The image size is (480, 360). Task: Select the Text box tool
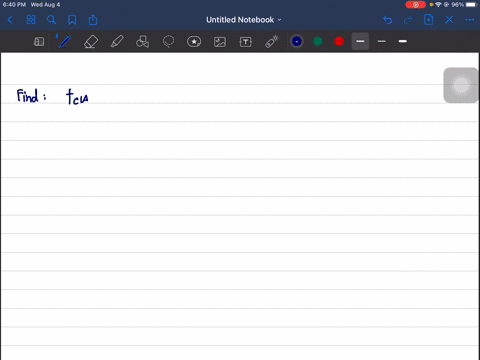246,42
